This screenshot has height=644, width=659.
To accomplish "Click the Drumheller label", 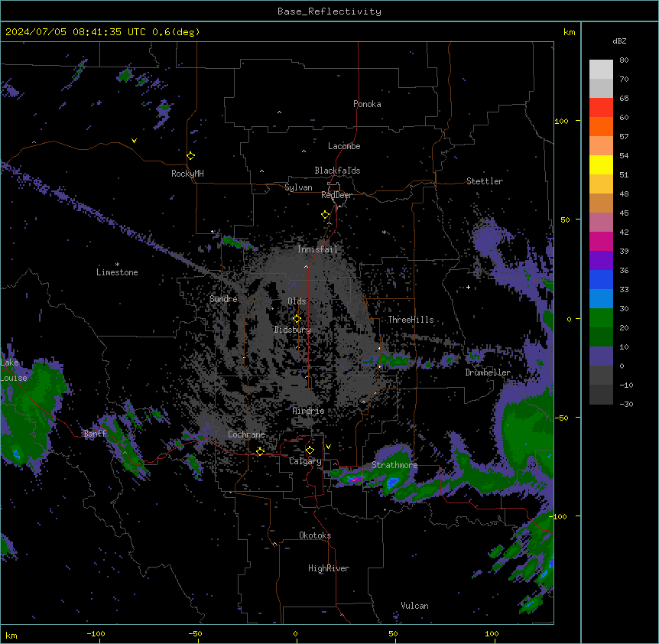I will point(488,372).
